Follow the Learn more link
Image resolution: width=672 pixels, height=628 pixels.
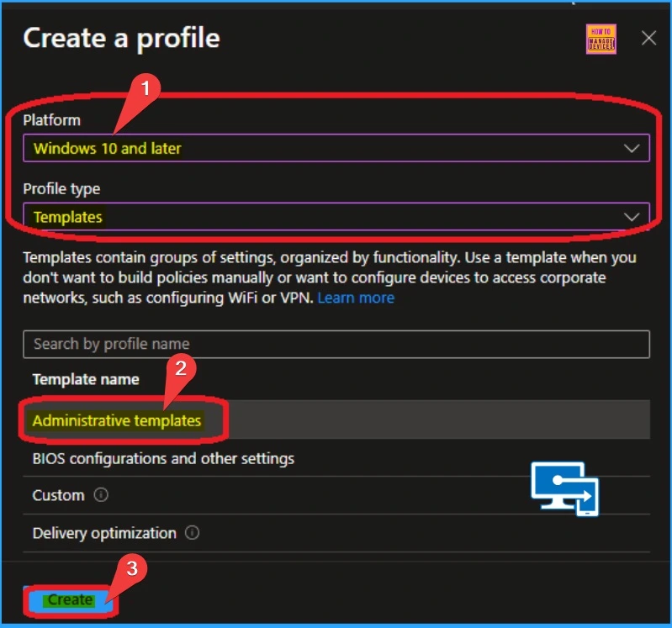356,298
